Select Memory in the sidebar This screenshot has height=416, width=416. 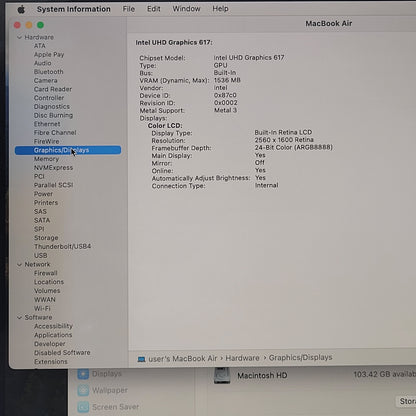[46, 159]
